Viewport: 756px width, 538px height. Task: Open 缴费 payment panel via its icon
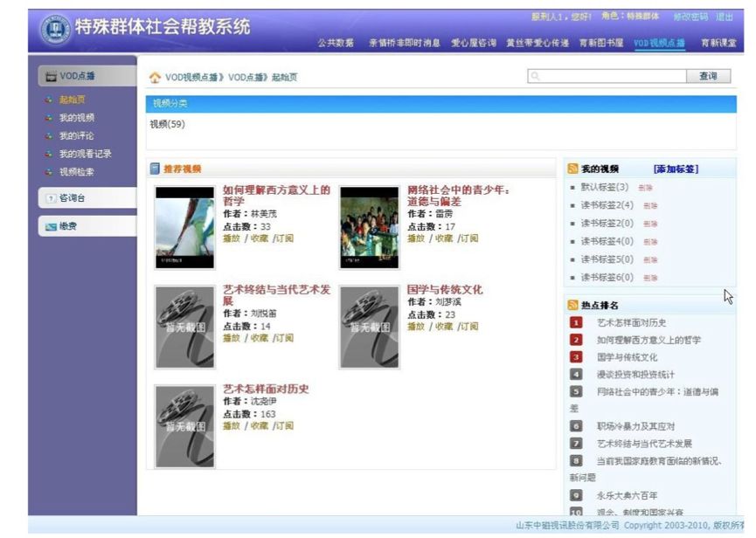pyautogui.click(x=51, y=224)
